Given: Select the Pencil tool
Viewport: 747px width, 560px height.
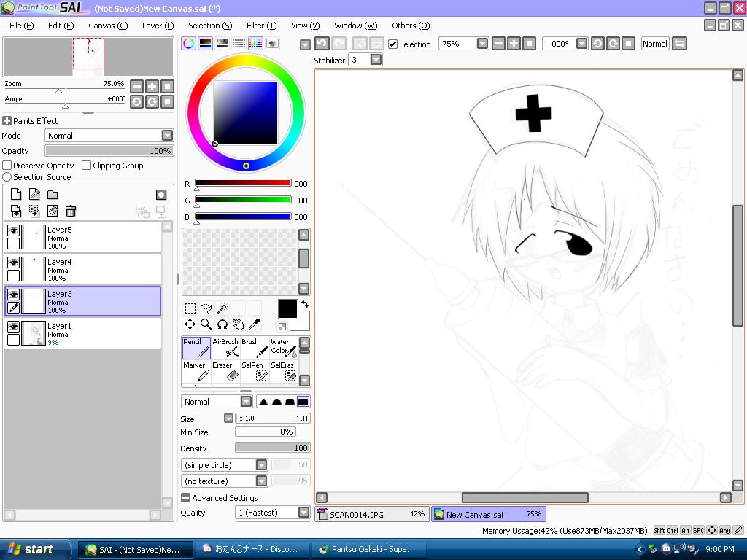Looking at the screenshot, I should 196,348.
